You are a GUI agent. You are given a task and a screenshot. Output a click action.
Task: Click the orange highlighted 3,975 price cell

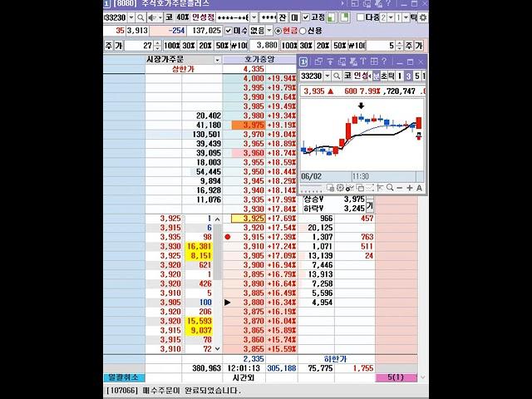pyautogui.click(x=248, y=125)
